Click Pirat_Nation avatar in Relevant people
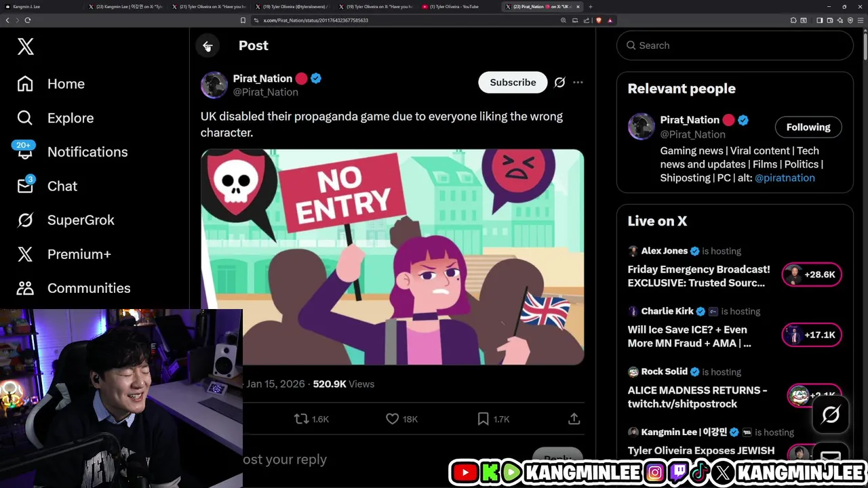The image size is (868, 488). (641, 127)
